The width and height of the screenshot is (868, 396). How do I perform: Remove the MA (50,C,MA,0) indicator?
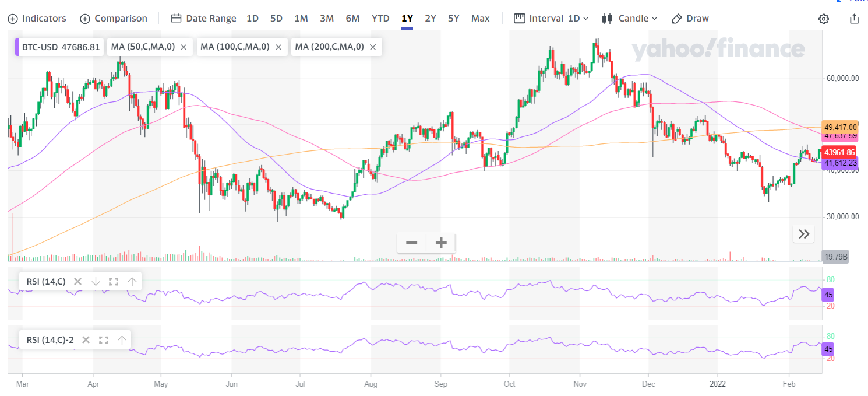click(x=184, y=47)
